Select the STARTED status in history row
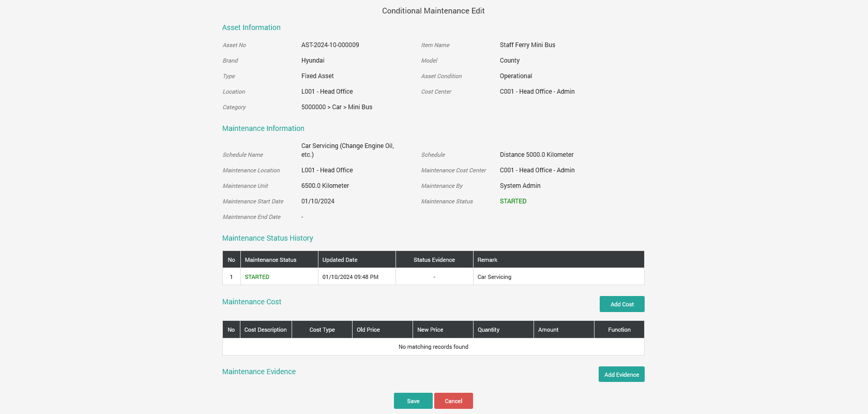This screenshot has height=414, width=868. tap(257, 277)
